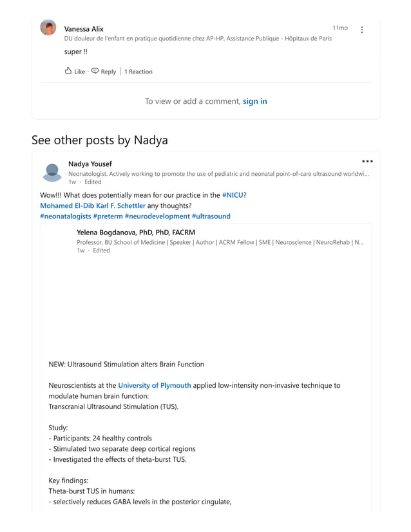
Task: Click the Reply speech bubble icon
Action: click(95, 71)
